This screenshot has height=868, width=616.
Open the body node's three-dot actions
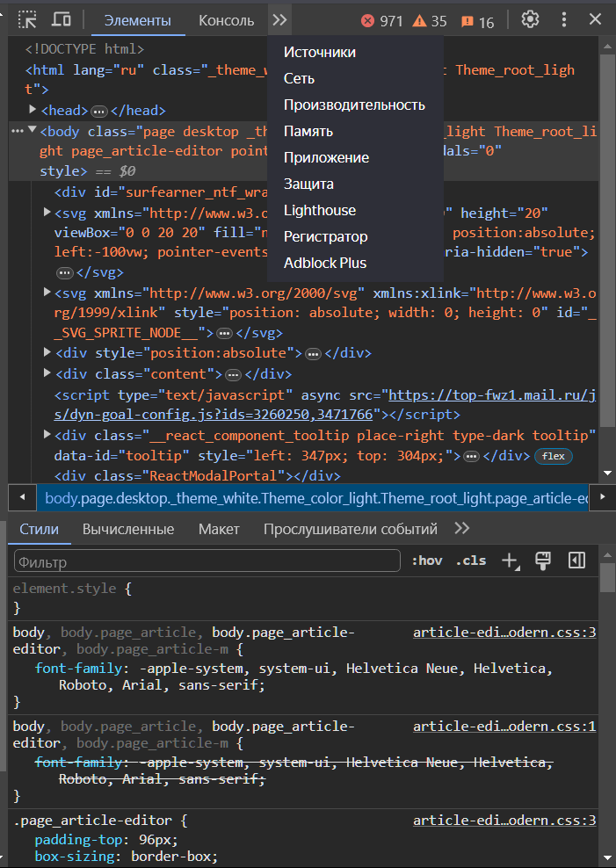tap(18, 131)
